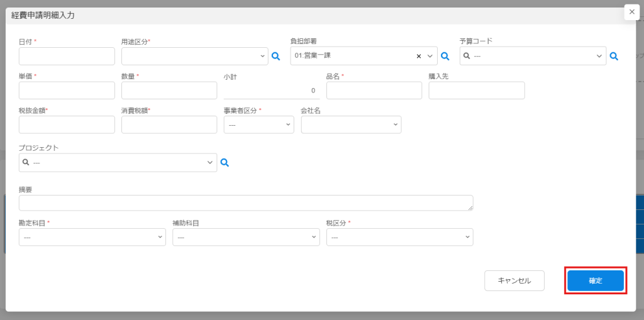Expand the 負担部署 dropdown arrow

tap(430, 57)
